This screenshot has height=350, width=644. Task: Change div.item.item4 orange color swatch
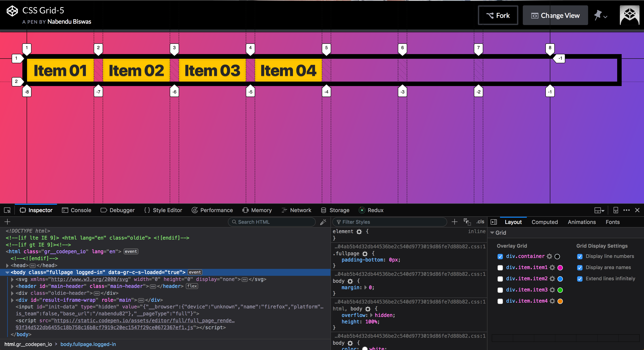560,301
